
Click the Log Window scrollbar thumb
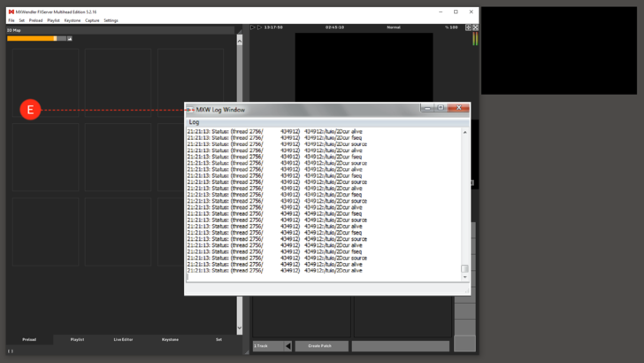pyautogui.click(x=464, y=268)
